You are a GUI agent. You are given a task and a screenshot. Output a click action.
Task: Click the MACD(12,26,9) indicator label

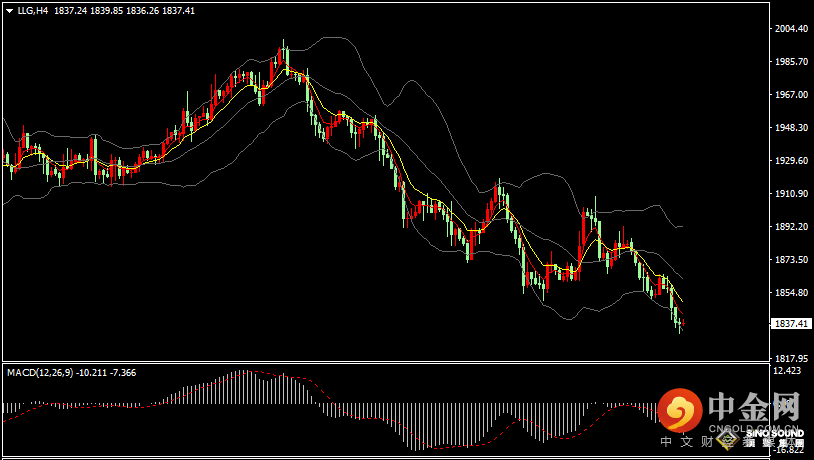[x=40, y=373]
